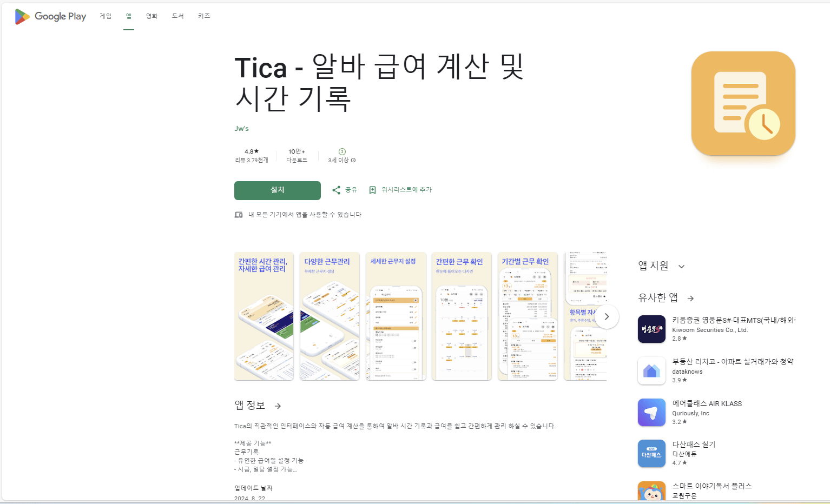Click the Google Play logo
The height and width of the screenshot is (504, 830).
point(50,16)
